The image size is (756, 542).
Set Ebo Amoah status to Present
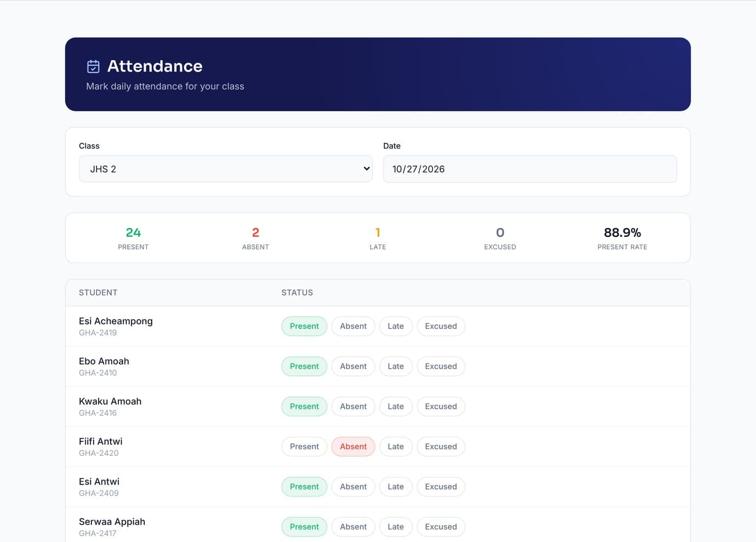[x=304, y=366]
